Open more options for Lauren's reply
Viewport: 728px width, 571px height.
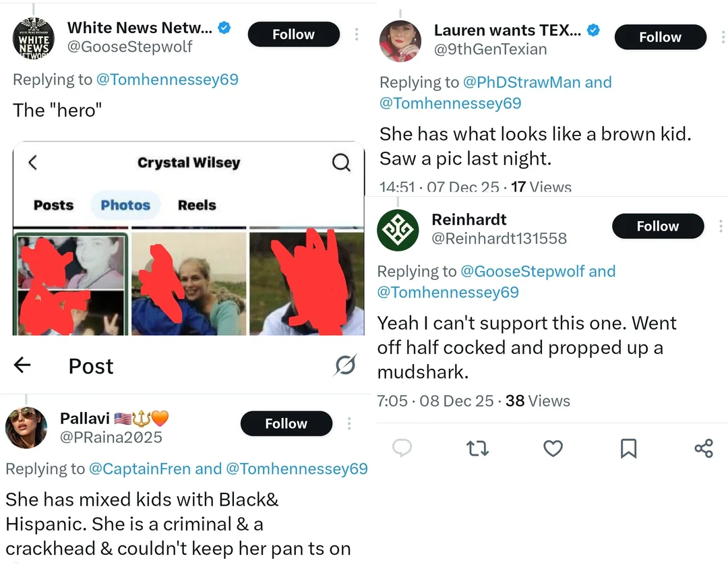click(x=721, y=37)
